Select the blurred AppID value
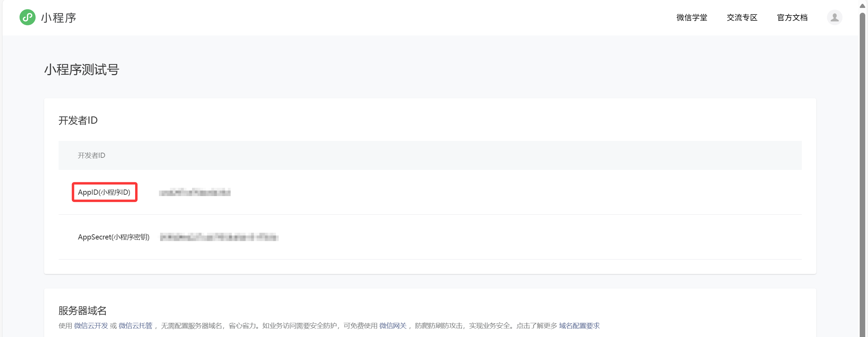The image size is (868, 337). point(195,192)
